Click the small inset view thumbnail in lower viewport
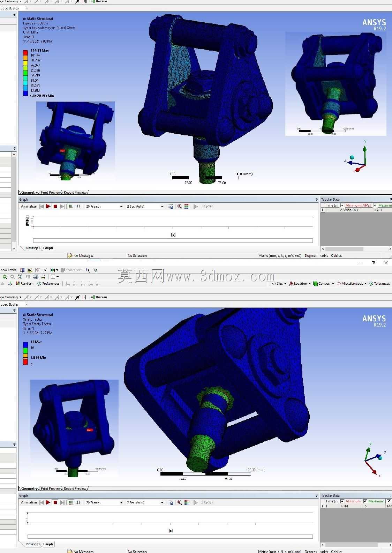 pos(74,428)
